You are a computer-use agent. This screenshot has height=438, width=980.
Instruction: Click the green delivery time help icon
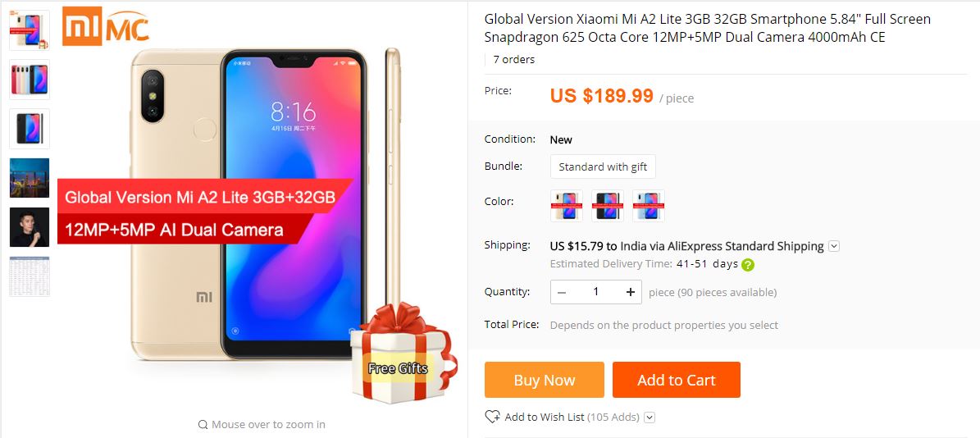pyautogui.click(x=747, y=265)
